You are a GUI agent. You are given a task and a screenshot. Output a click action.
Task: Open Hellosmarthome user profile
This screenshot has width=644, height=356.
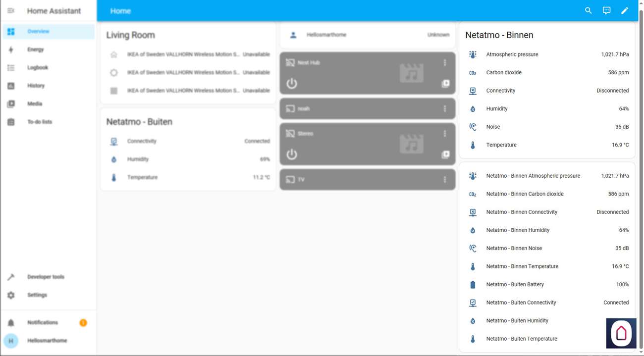[47, 341]
